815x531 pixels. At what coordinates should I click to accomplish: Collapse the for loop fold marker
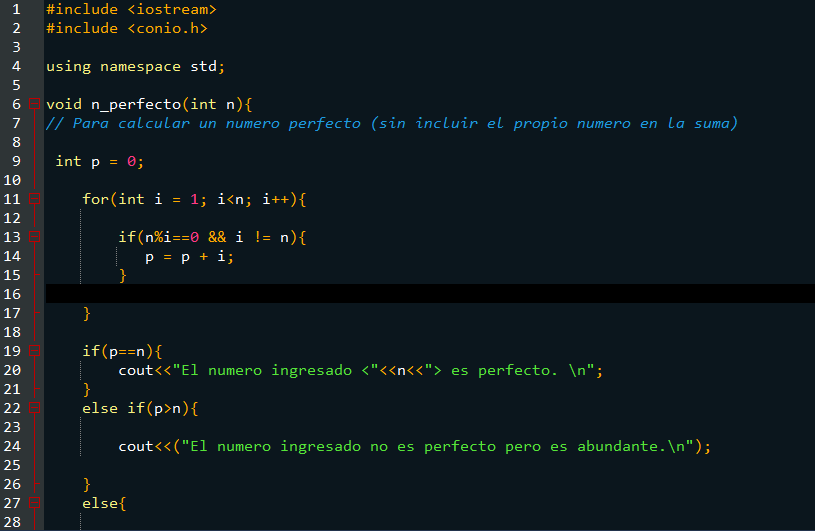point(34,198)
